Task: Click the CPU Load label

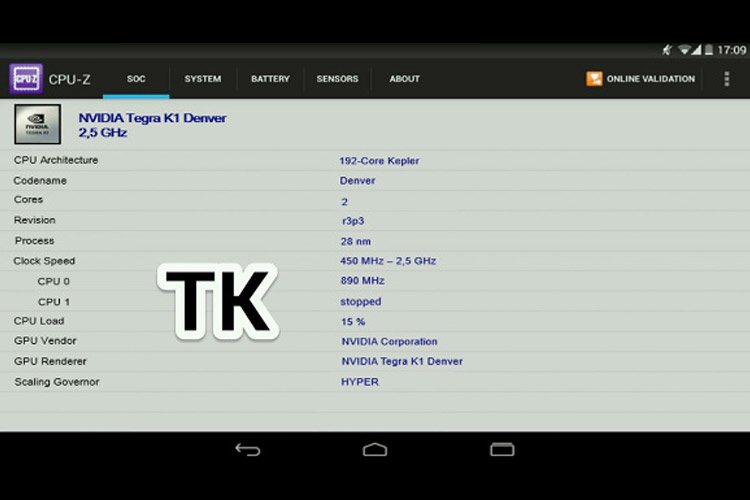Action: pos(39,321)
